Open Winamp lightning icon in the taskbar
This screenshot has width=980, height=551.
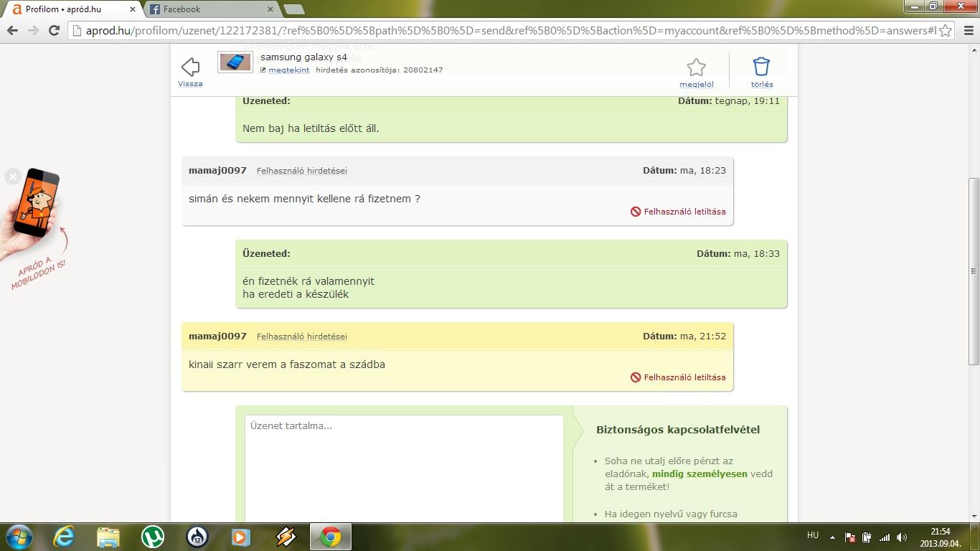[x=286, y=537]
